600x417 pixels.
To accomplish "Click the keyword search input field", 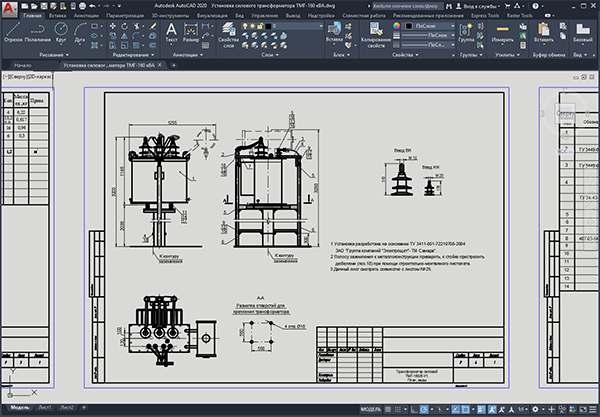I will [406, 6].
